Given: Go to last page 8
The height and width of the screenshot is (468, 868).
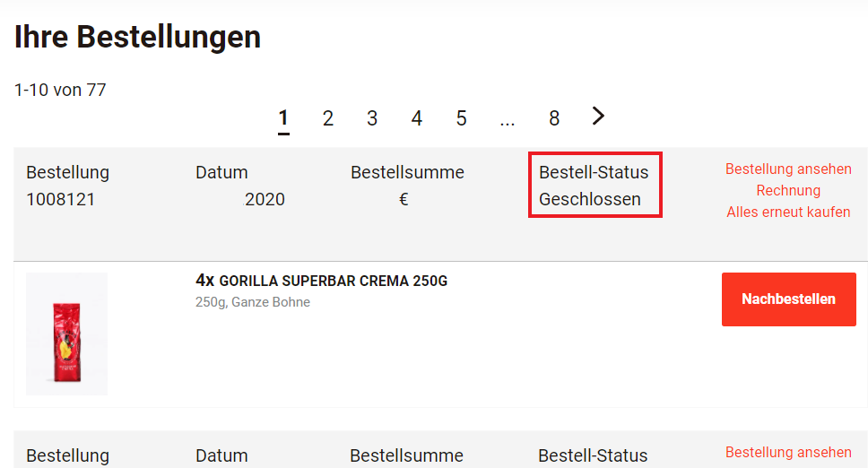Looking at the screenshot, I should coord(554,118).
